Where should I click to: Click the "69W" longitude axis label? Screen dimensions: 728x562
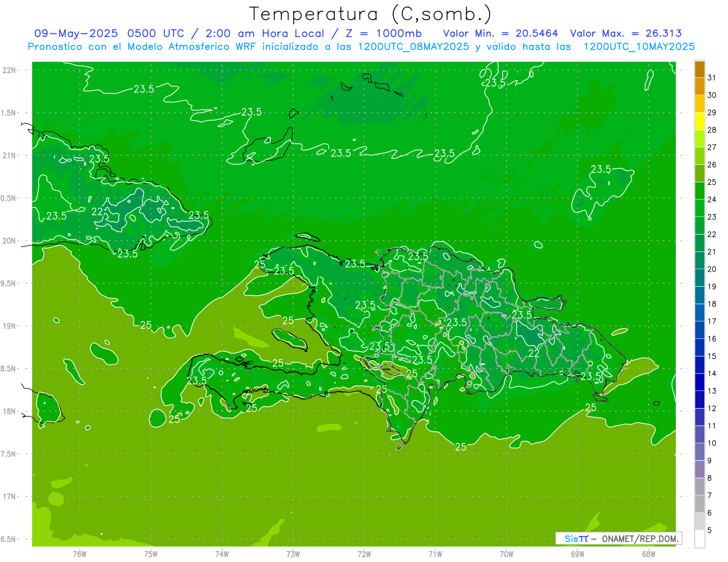click(578, 554)
